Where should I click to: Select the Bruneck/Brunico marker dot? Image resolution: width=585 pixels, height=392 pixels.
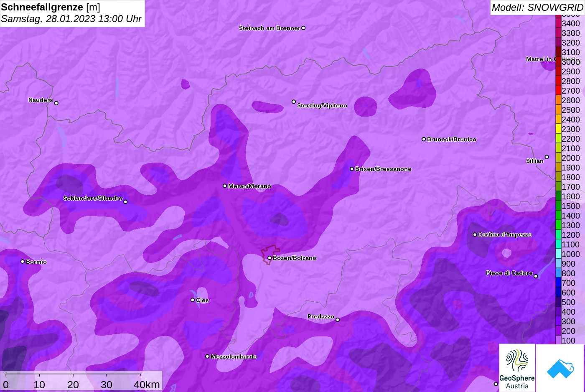pos(424,139)
